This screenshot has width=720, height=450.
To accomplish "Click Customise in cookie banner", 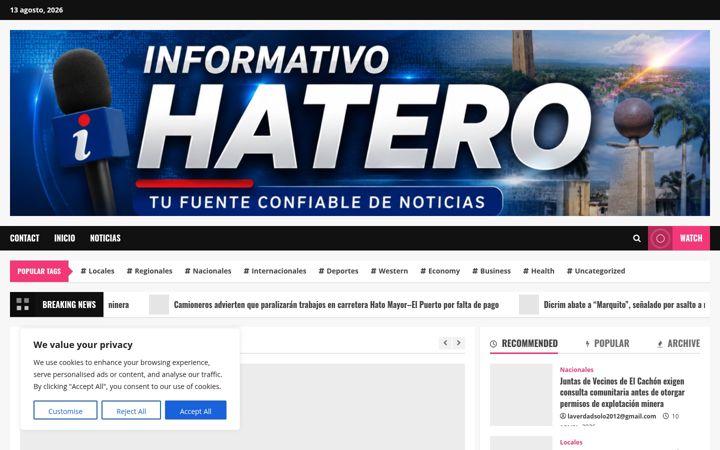I will coord(65,411).
